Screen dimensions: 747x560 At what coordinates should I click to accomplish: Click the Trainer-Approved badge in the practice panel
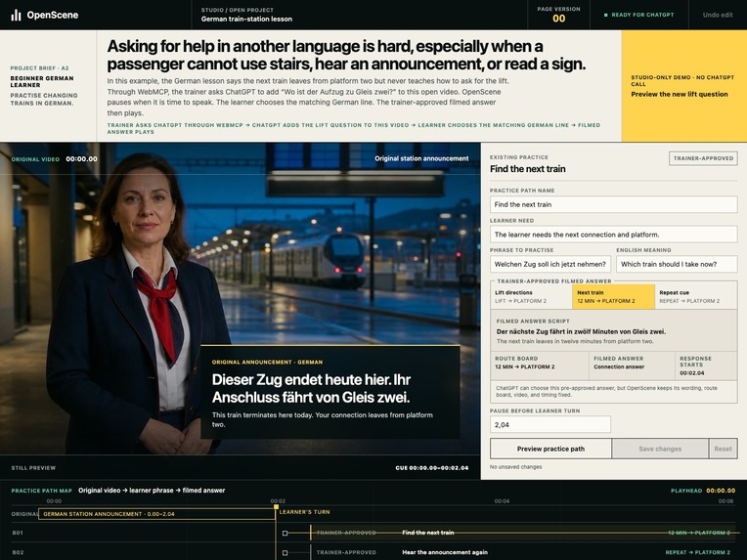pyautogui.click(x=703, y=158)
